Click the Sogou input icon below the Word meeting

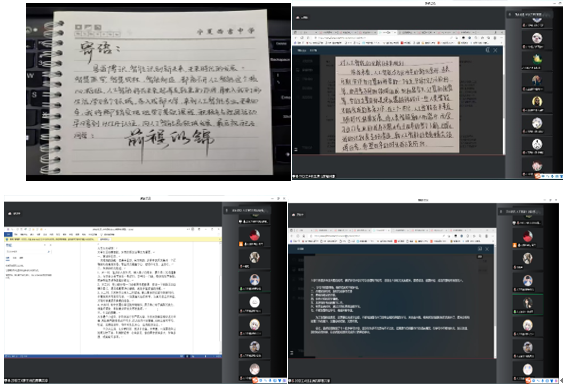click(x=255, y=380)
